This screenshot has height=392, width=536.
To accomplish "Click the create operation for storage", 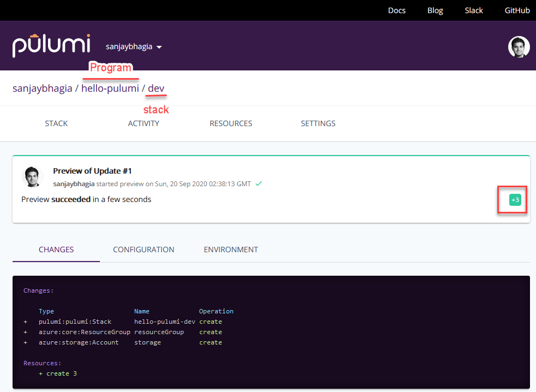I will (211, 342).
